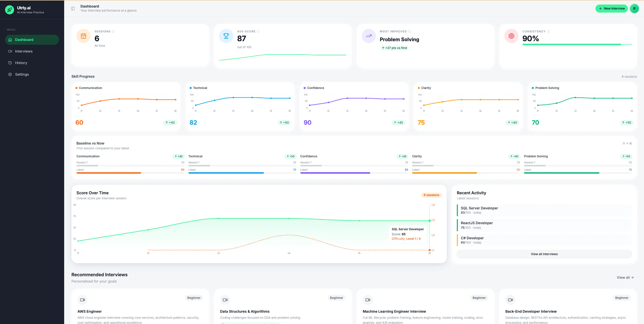Click the '6 sessions' orange badge
644x324 pixels.
(431, 195)
